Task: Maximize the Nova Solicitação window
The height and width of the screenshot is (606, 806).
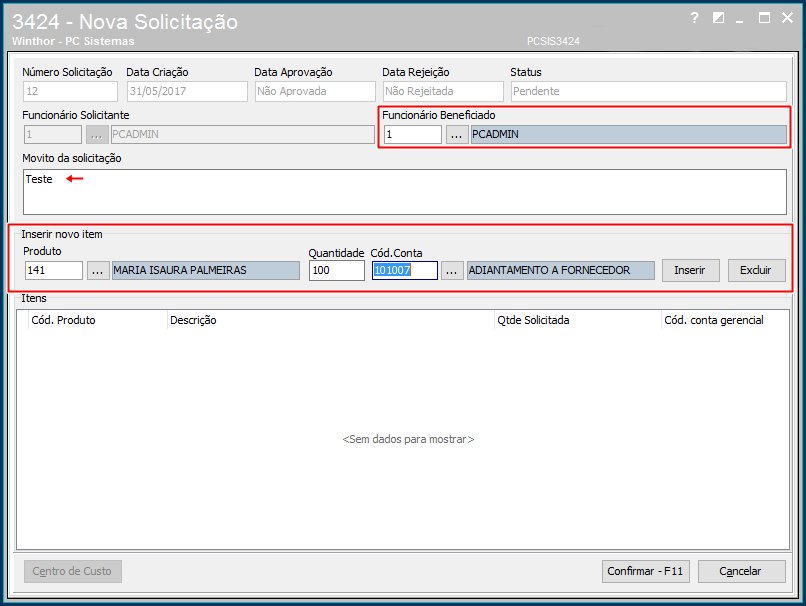Action: 764,19
